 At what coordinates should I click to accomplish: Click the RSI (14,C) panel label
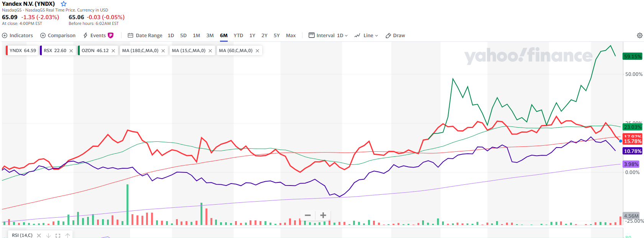22,235
